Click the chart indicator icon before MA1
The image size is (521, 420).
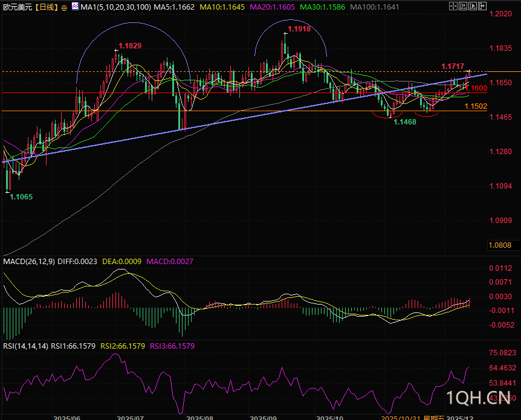click(74, 7)
